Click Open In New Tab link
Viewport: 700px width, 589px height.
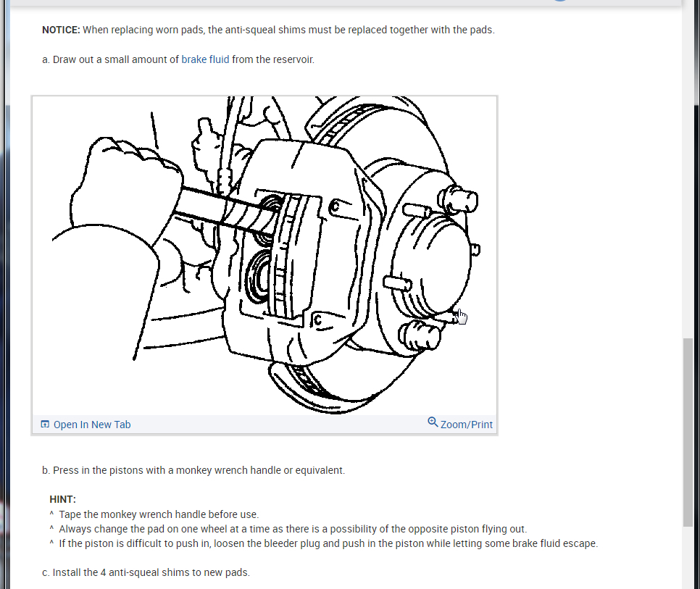coord(92,425)
